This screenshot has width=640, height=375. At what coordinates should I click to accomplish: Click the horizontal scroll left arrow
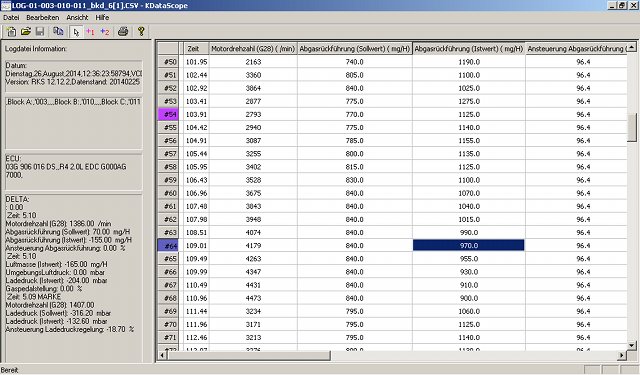tap(162, 355)
